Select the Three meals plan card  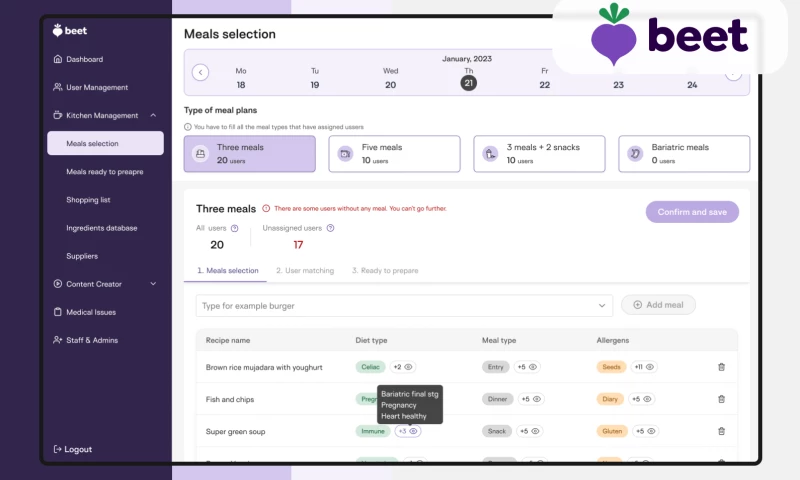[x=249, y=154]
